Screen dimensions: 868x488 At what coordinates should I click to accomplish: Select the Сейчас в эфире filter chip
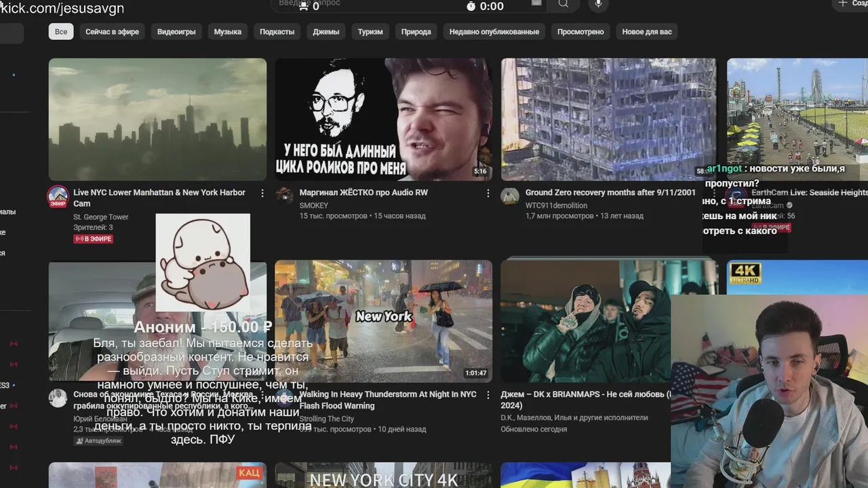113,32
